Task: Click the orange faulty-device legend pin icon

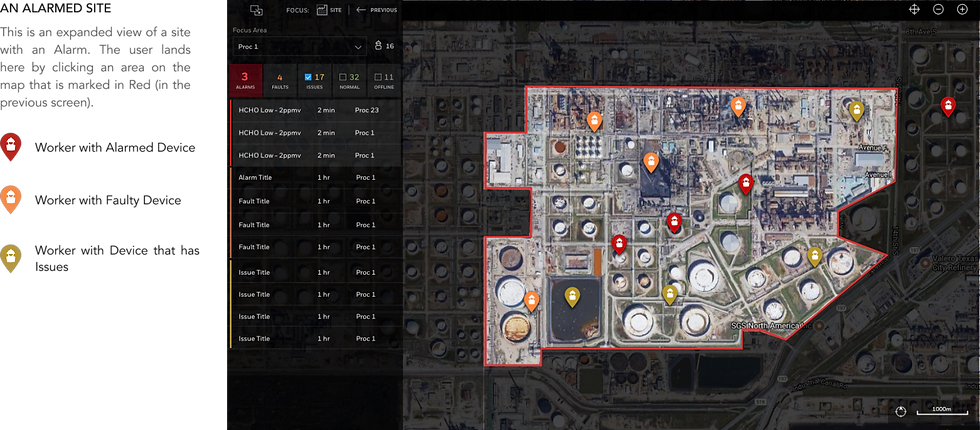Action: point(11,199)
